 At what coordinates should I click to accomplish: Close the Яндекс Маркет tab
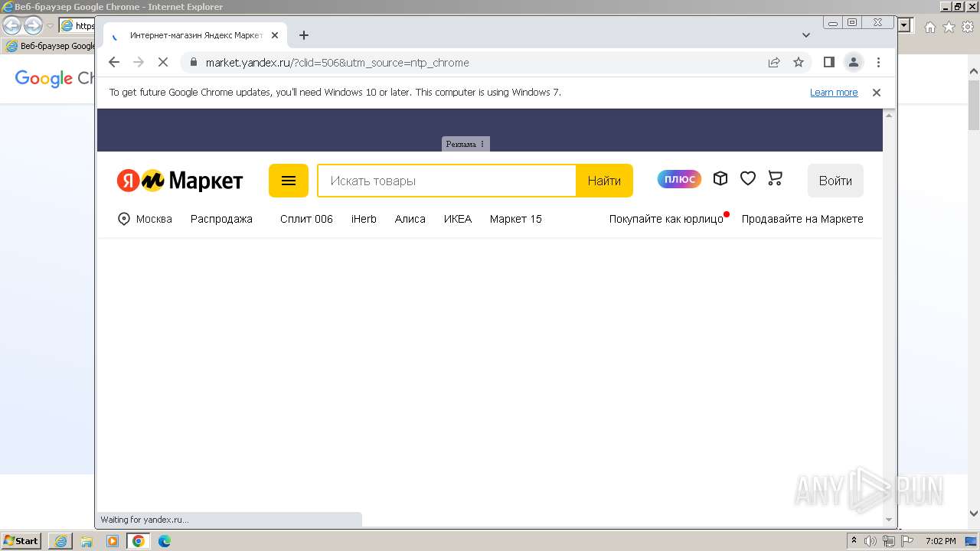[275, 35]
